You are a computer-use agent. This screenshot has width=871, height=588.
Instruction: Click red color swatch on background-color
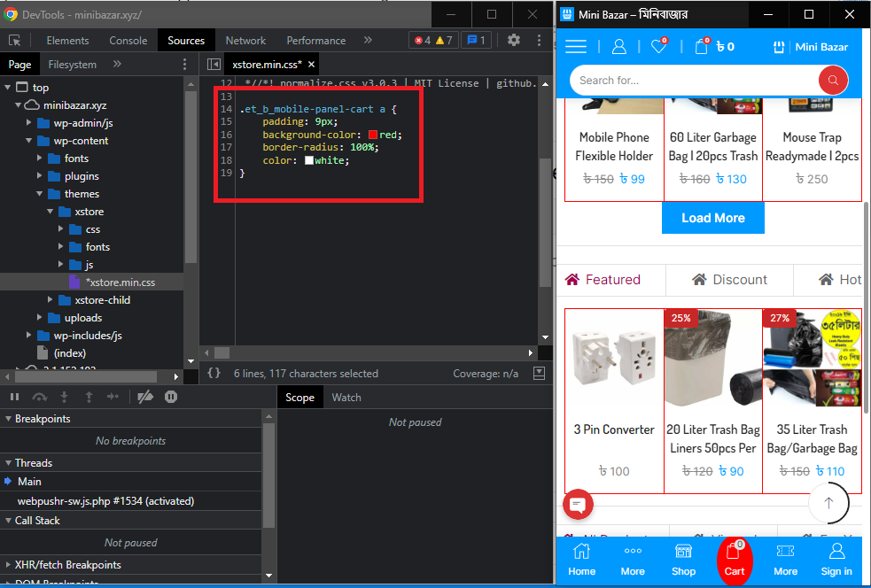(x=373, y=135)
